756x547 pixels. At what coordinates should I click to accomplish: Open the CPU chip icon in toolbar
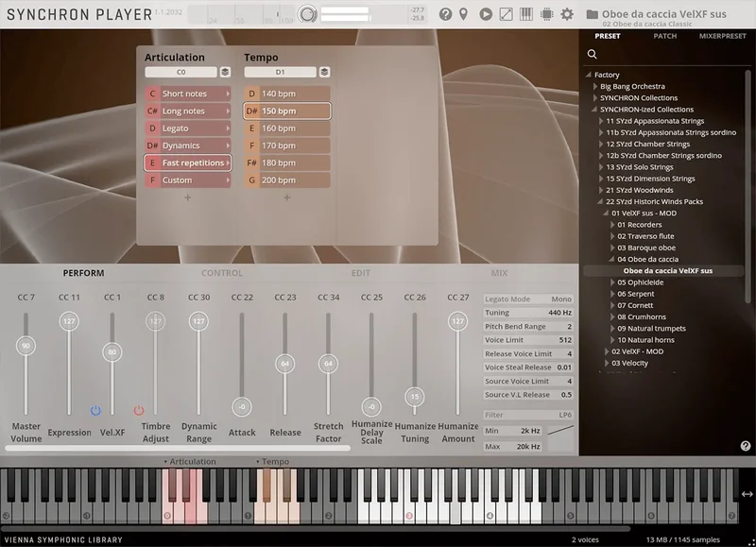(x=547, y=14)
